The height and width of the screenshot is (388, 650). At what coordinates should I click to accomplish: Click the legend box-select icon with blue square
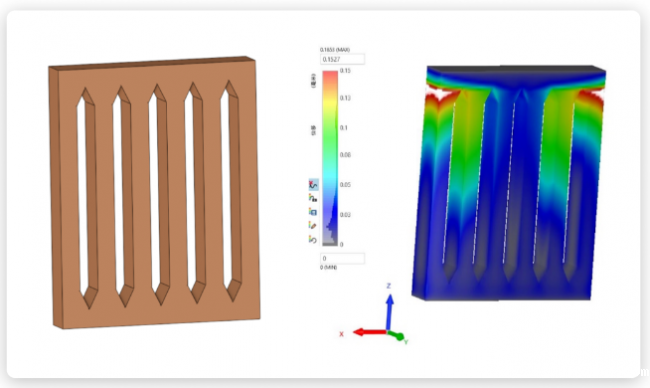[313, 212]
